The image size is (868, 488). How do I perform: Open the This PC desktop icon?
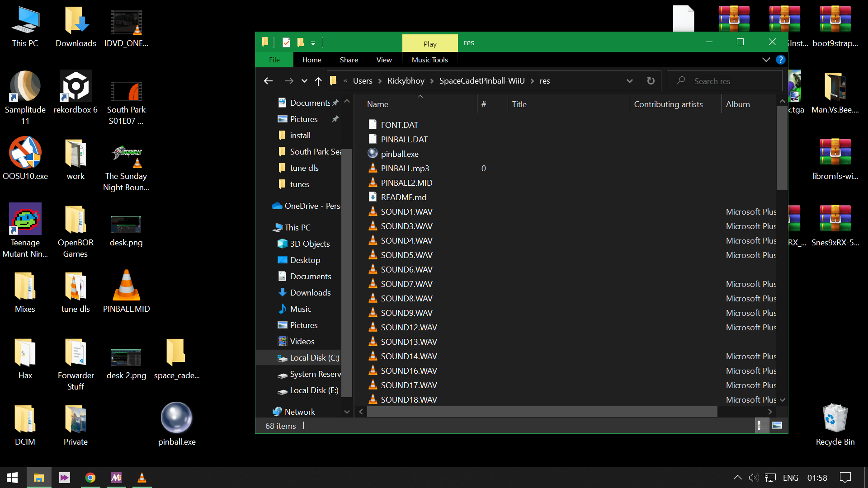point(25,27)
